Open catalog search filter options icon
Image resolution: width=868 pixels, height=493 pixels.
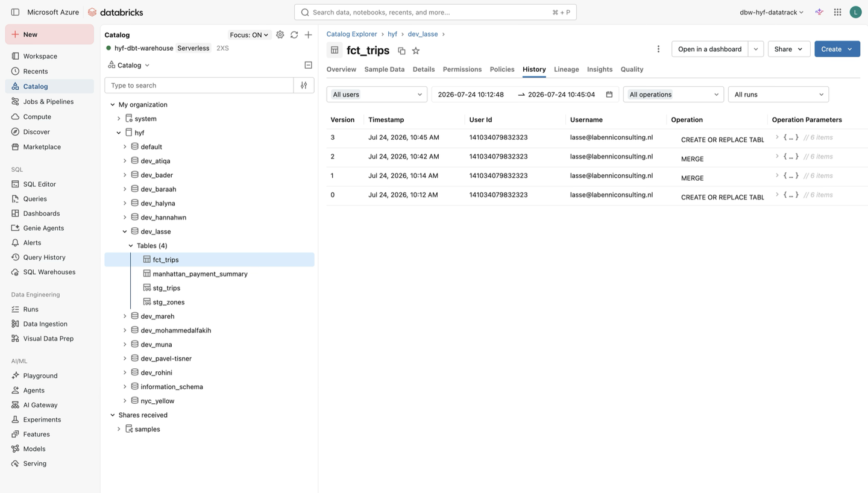coord(304,86)
